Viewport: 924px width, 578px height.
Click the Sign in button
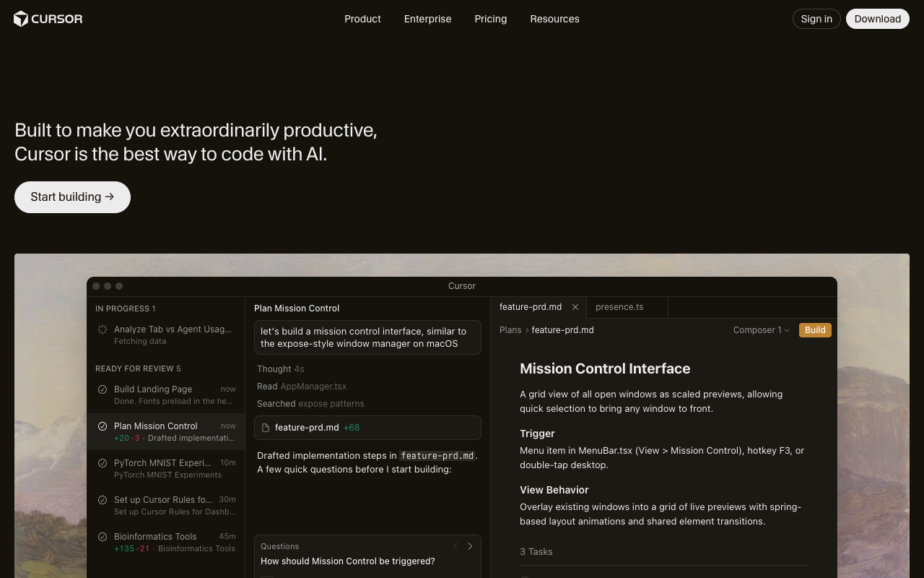(x=816, y=19)
